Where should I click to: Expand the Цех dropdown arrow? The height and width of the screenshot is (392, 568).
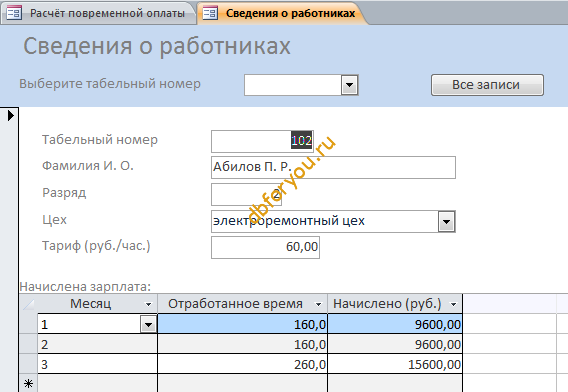446,221
